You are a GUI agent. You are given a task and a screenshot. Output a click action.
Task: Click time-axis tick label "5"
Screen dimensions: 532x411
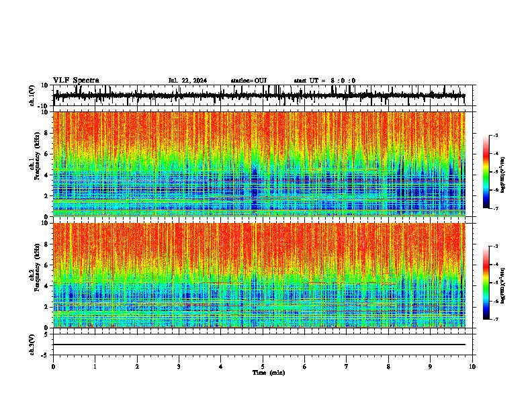[x=263, y=367]
